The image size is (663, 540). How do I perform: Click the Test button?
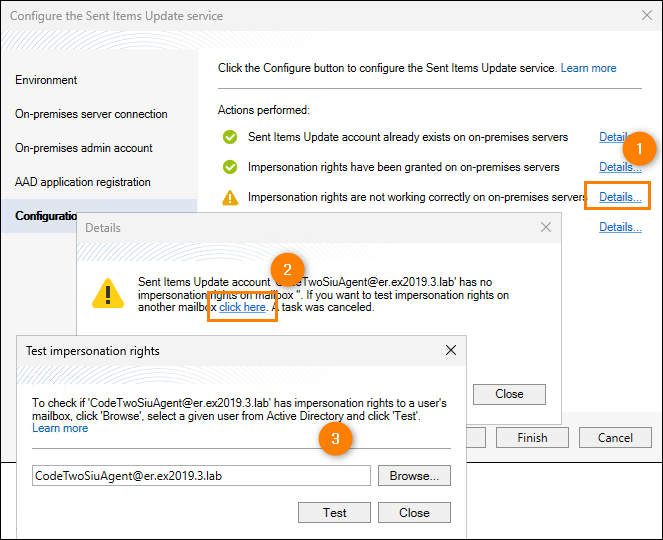coord(334,512)
